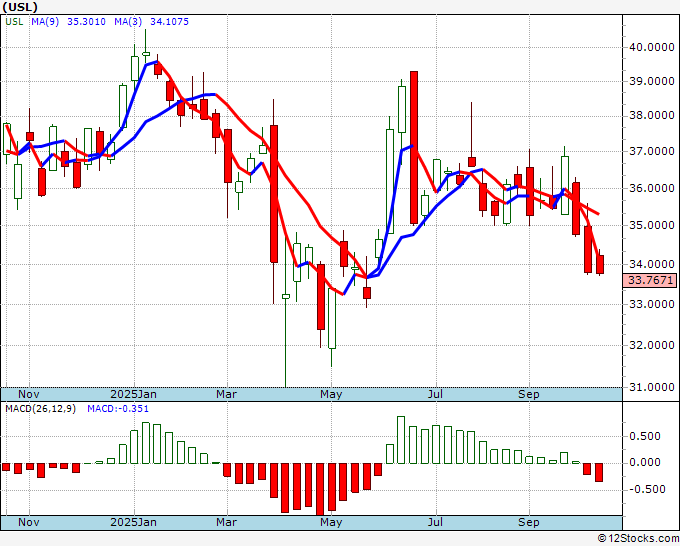Click Jul on the price chart time axis

point(435,394)
